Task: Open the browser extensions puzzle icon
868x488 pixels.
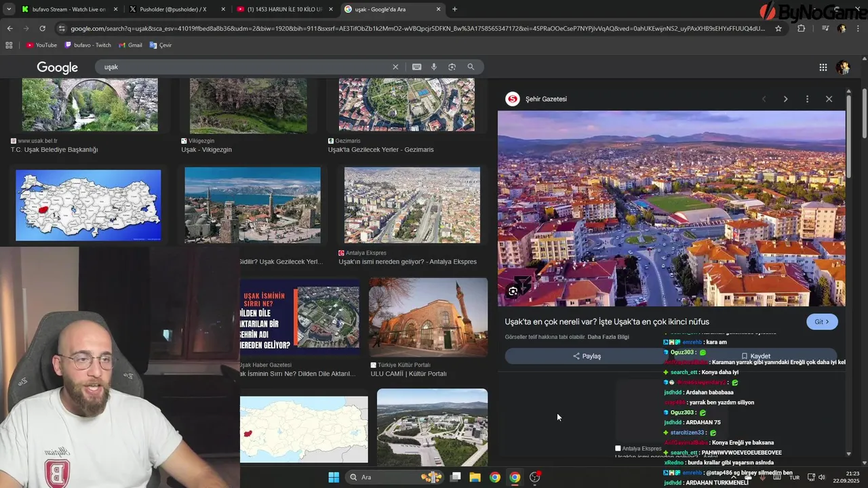Action: pos(802,28)
